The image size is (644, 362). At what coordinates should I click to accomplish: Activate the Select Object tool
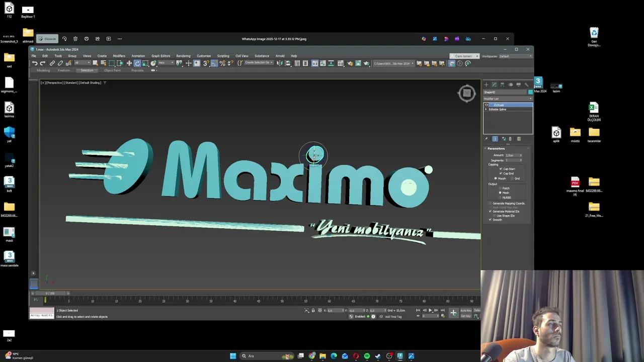pos(95,63)
